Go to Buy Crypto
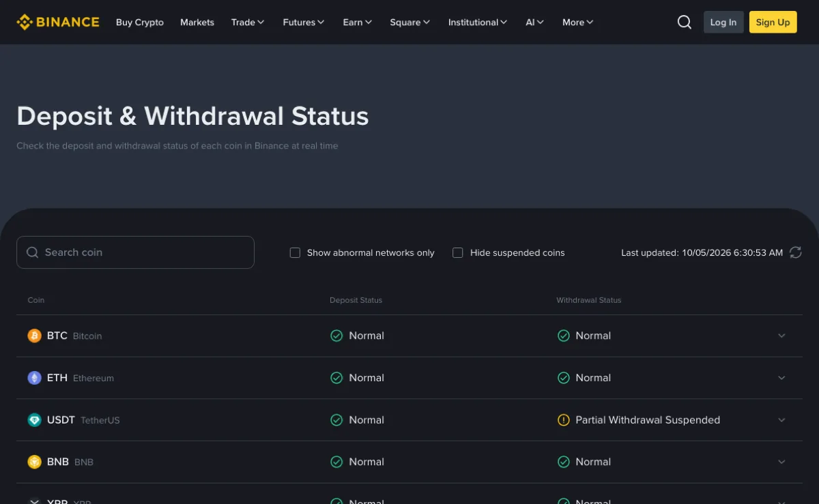 click(x=140, y=22)
